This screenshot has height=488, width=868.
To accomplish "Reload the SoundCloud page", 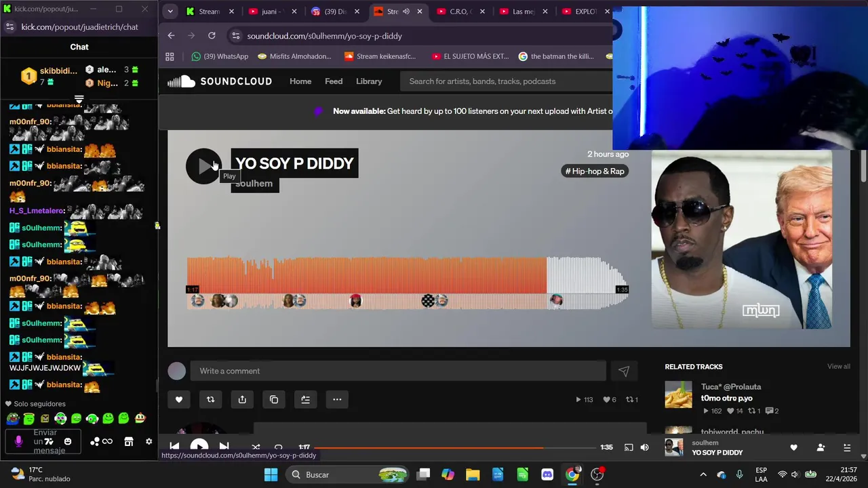I will point(212,36).
